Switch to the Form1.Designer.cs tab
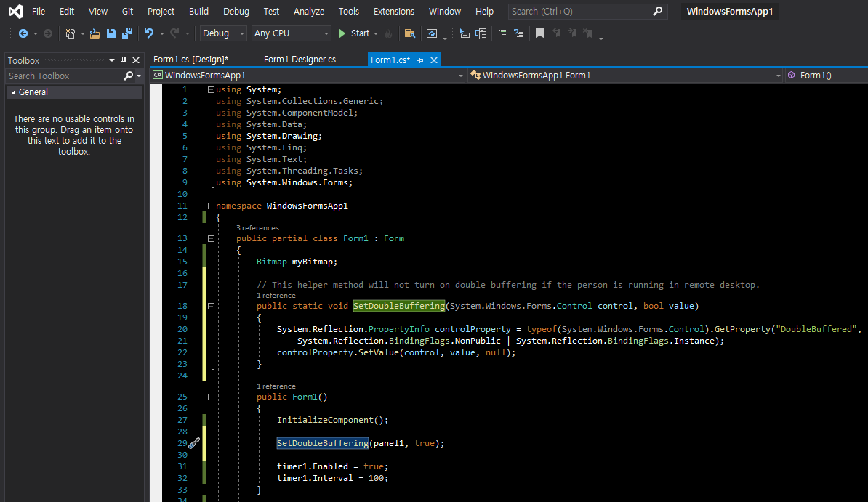The image size is (868, 502). 300,60
